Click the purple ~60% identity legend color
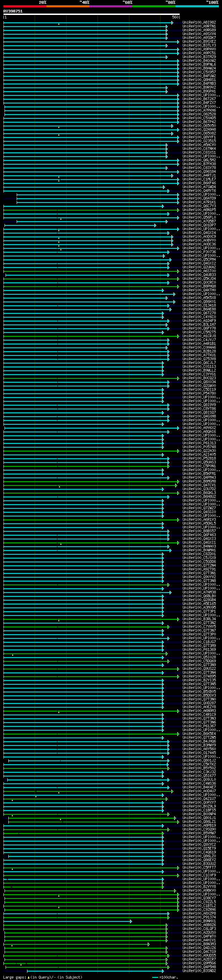 111,6
